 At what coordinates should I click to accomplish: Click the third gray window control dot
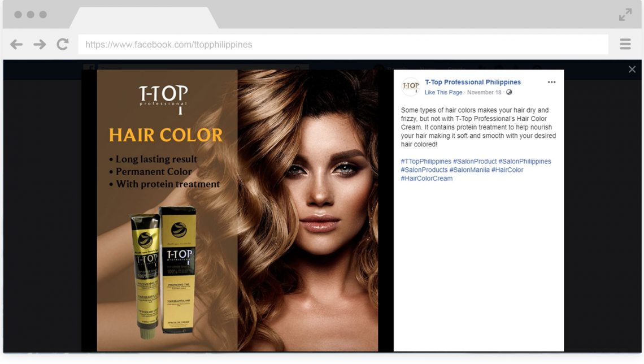point(43,15)
